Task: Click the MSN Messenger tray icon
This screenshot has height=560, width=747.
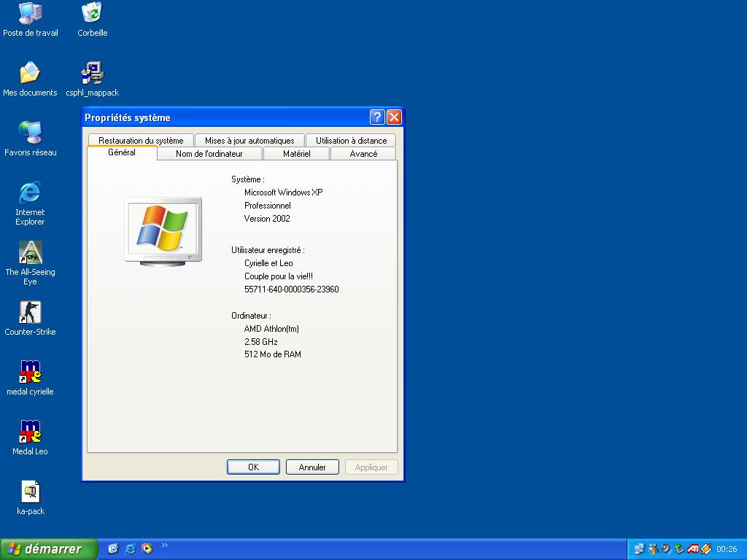Action: click(x=653, y=549)
